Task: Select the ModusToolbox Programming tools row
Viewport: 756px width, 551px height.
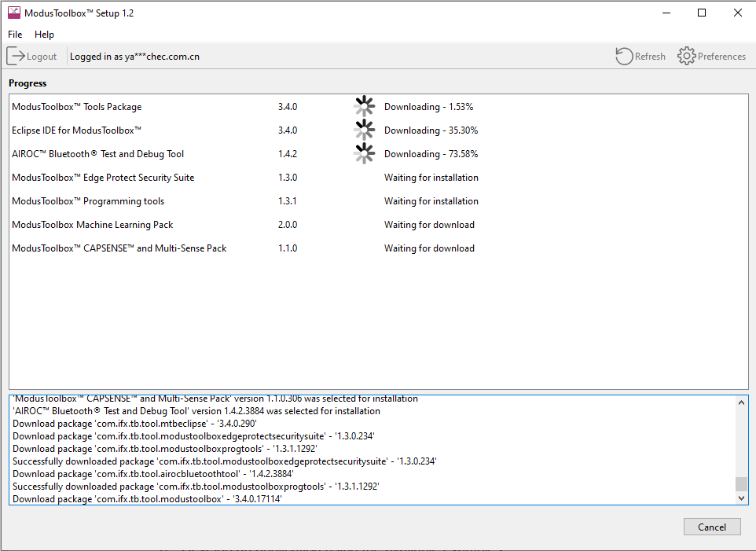Action: click(379, 201)
